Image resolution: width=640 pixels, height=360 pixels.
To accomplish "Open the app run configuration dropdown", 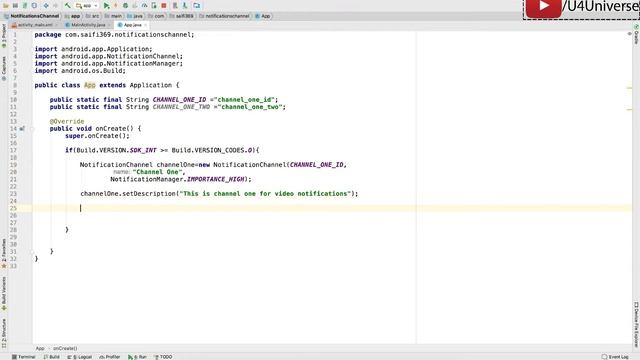I will pos(87,6).
